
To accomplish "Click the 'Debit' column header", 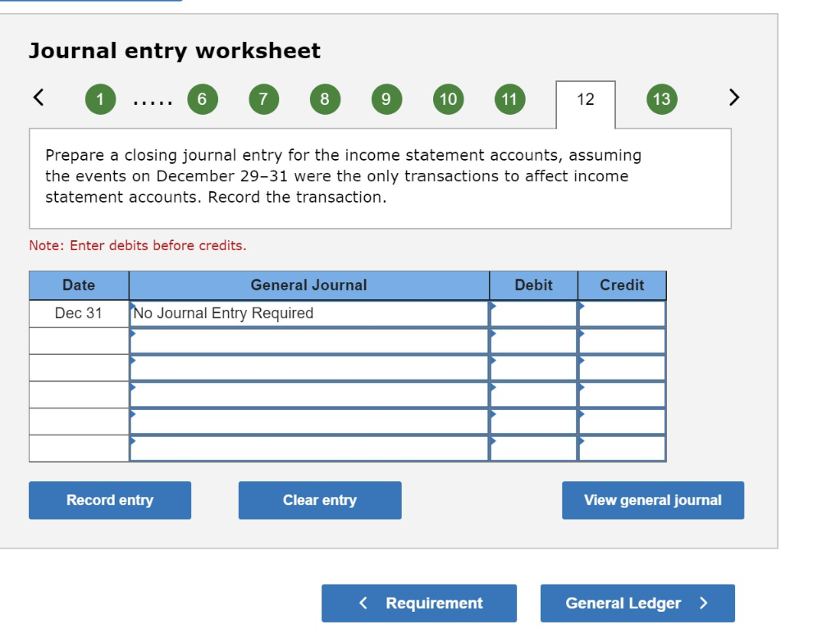I will 533,285.
